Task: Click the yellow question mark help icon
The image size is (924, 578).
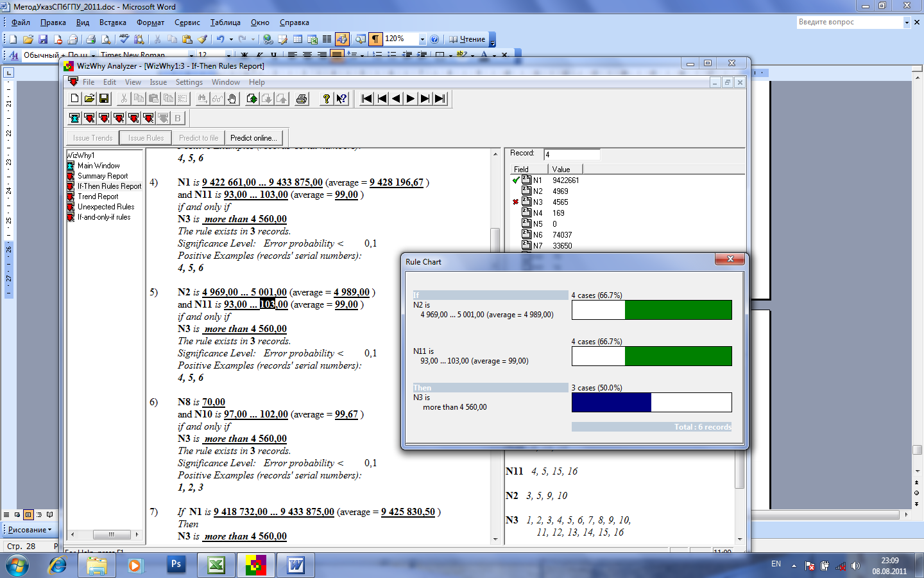Action: pos(327,98)
